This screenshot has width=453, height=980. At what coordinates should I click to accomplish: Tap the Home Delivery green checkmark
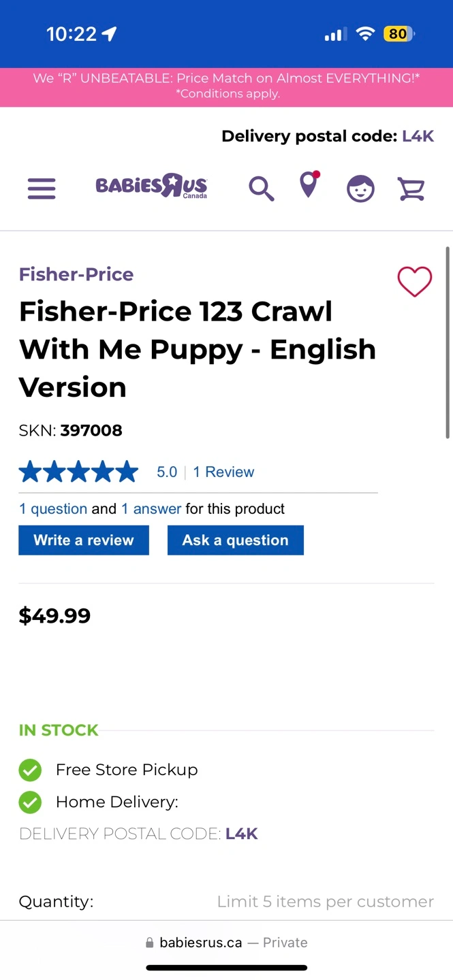[30, 802]
